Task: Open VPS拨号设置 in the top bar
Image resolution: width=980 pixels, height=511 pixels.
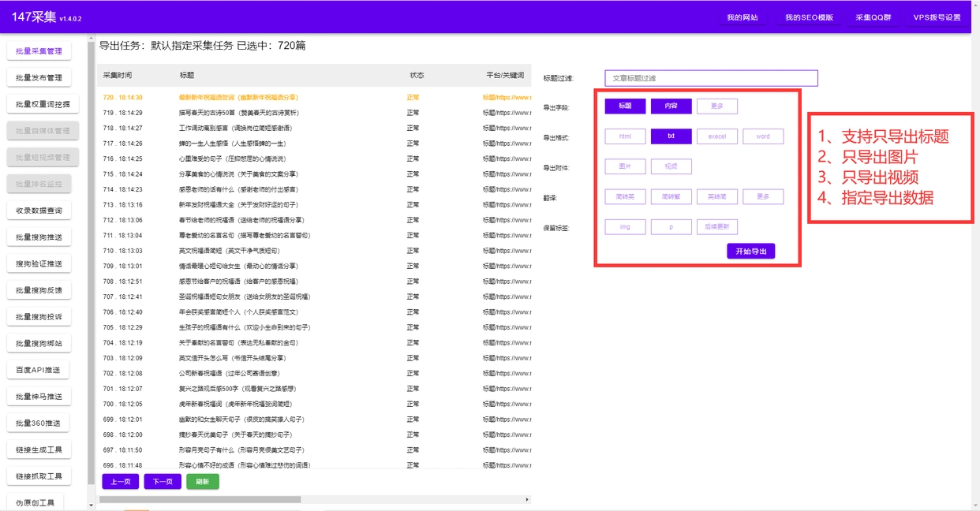Action: 937,17
